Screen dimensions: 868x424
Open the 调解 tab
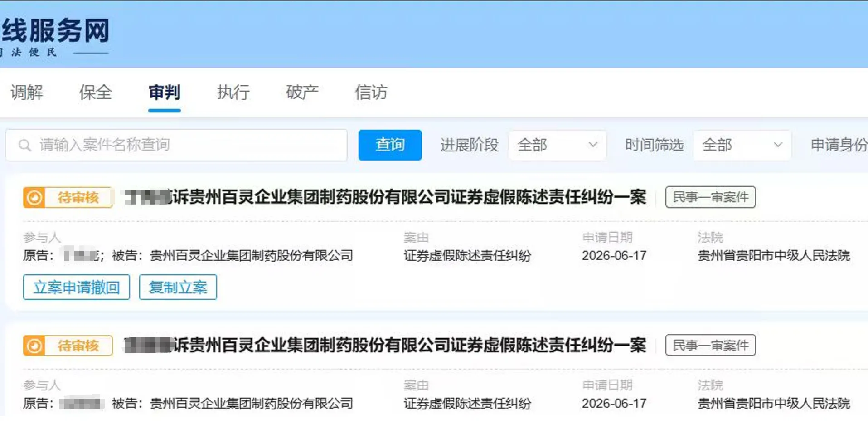tap(27, 92)
